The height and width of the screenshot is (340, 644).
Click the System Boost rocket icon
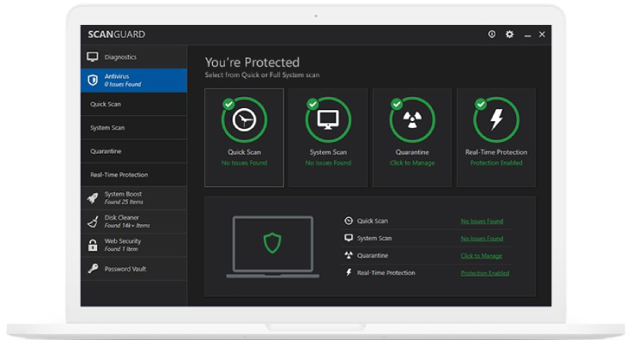coord(93,198)
